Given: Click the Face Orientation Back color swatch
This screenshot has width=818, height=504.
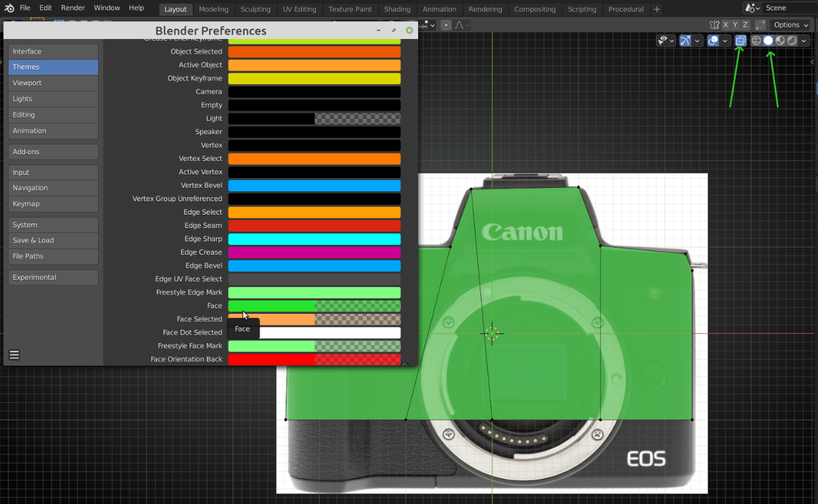Looking at the screenshot, I should pyautogui.click(x=315, y=360).
